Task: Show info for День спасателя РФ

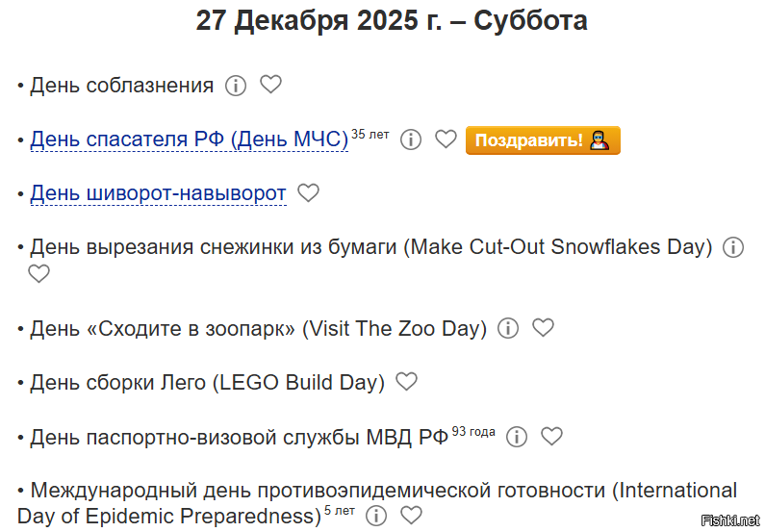Action: pos(411,139)
